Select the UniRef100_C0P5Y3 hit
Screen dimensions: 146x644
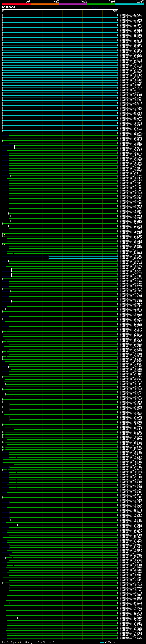(x=131, y=58)
